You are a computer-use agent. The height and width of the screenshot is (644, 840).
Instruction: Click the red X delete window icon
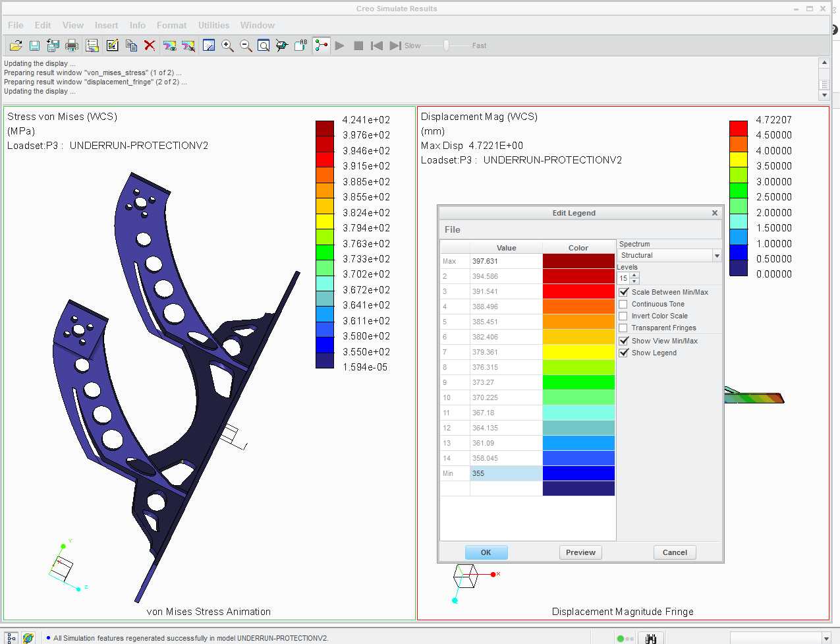tap(150, 45)
